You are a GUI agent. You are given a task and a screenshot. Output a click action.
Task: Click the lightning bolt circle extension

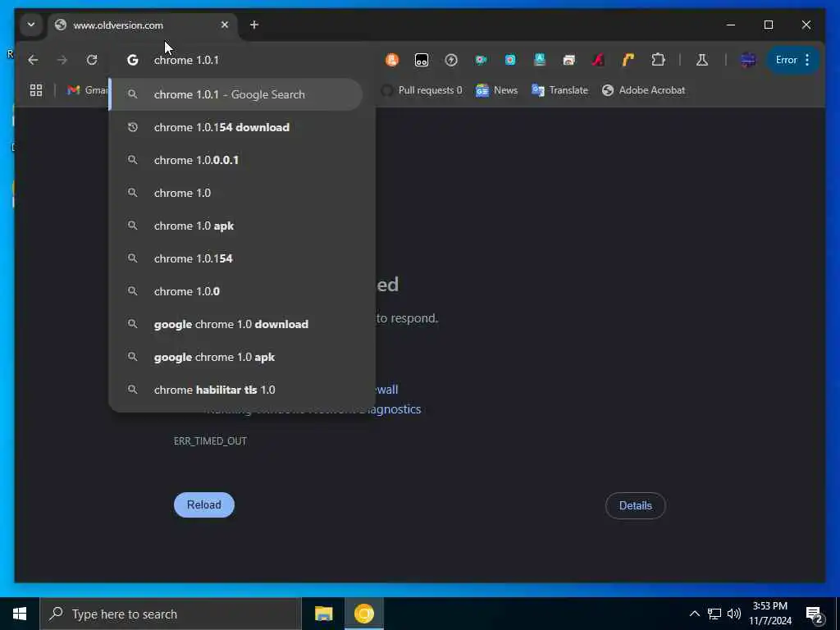point(451,60)
